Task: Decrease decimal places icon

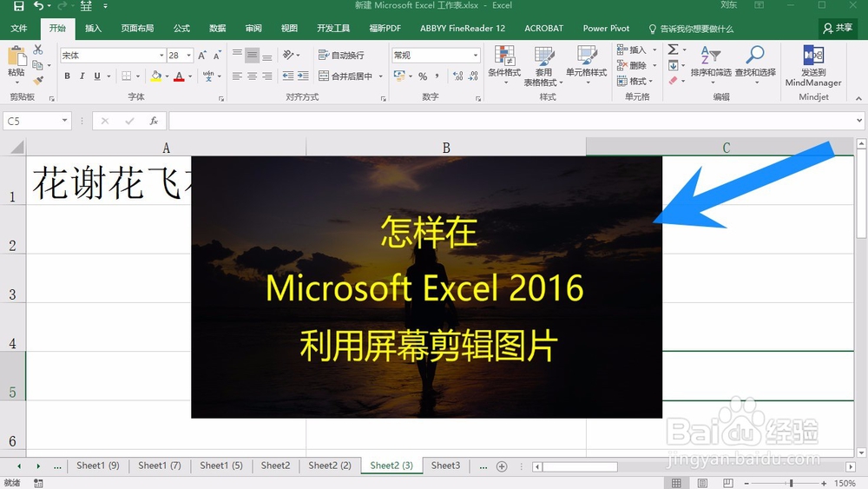Action: point(473,76)
